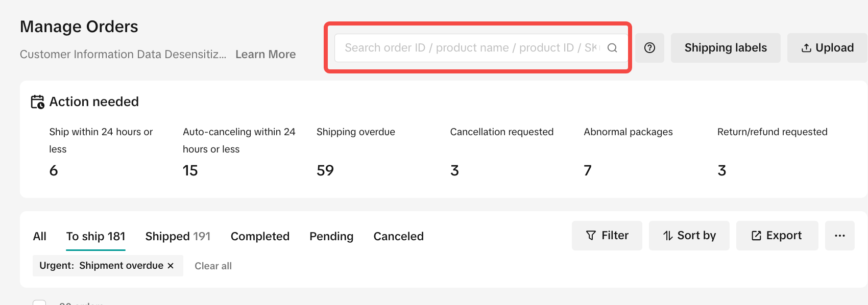The height and width of the screenshot is (305, 868).
Task: Select the Canceled tab
Action: [x=398, y=237]
